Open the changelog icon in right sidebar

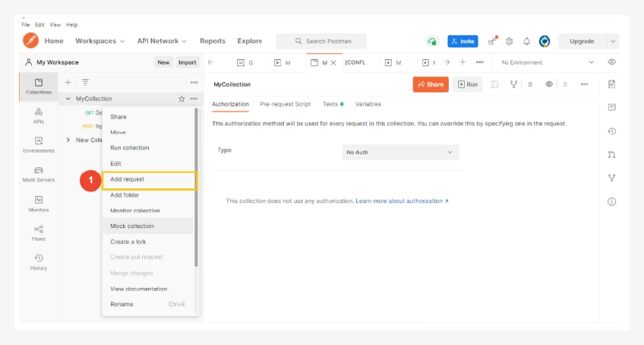tap(611, 131)
